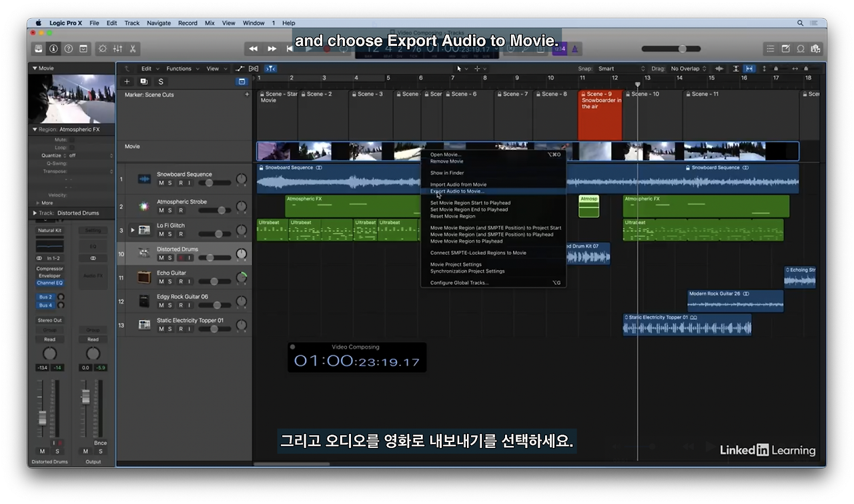Select Show in Finder menu entry
Viewport: 854px width, 504px height.
(493, 173)
